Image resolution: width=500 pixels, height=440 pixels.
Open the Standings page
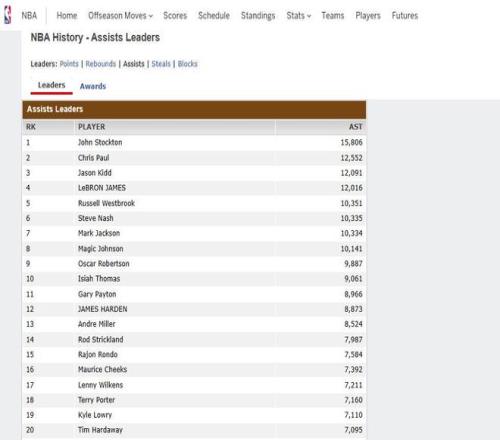(258, 16)
